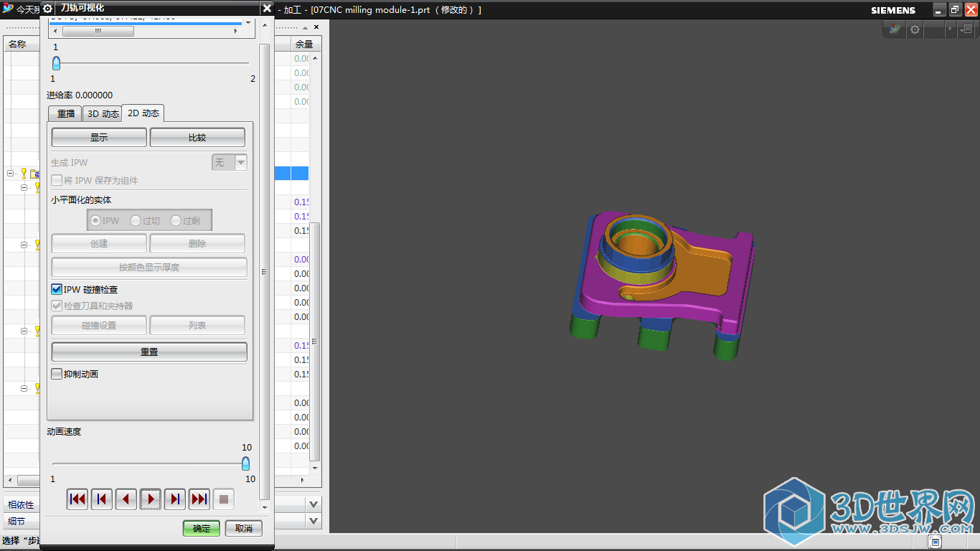
Task: Collapse the top-level program tree node
Action: [x=10, y=173]
